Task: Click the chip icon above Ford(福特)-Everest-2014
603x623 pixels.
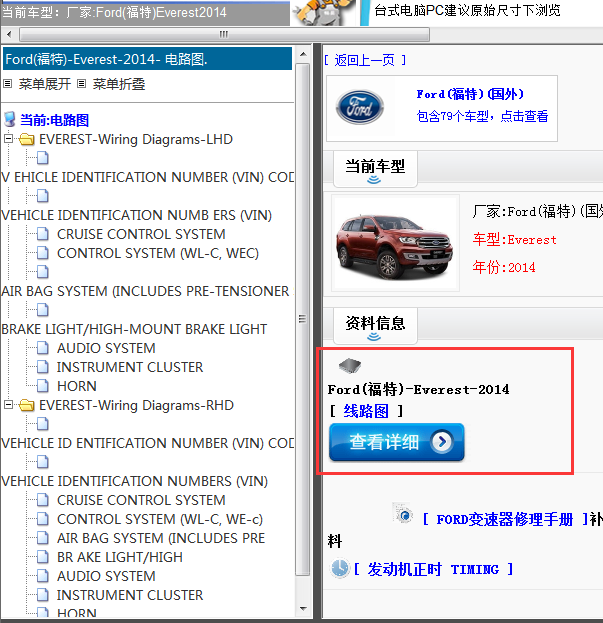Action: [350, 366]
